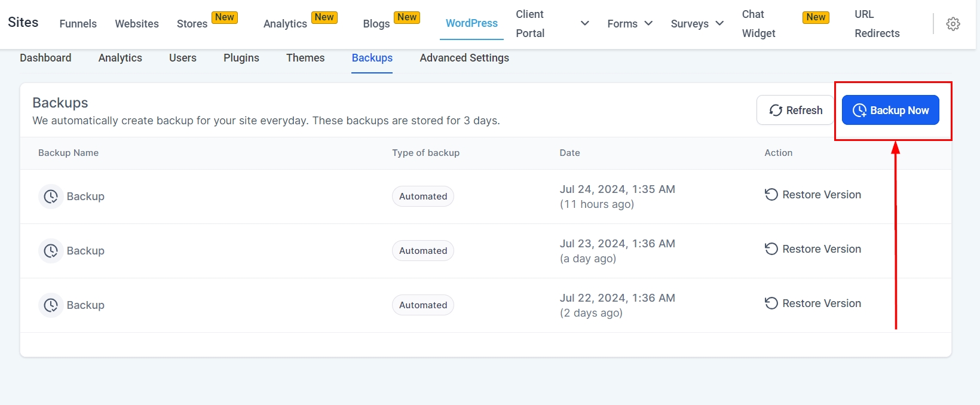
Task: Click the clock icon beside the first Backup
Action: [51, 197]
